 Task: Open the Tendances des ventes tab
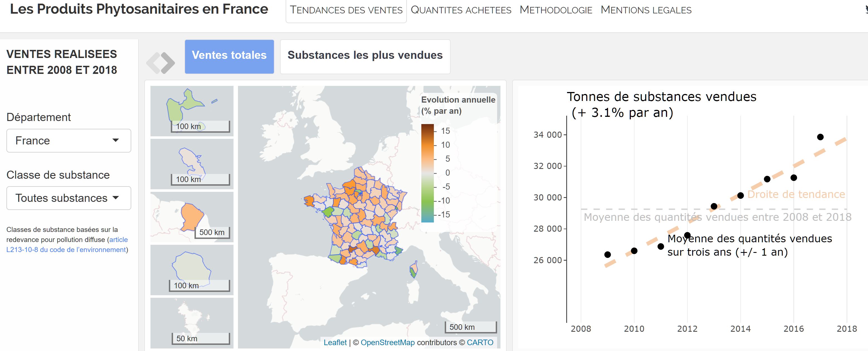coord(346,10)
